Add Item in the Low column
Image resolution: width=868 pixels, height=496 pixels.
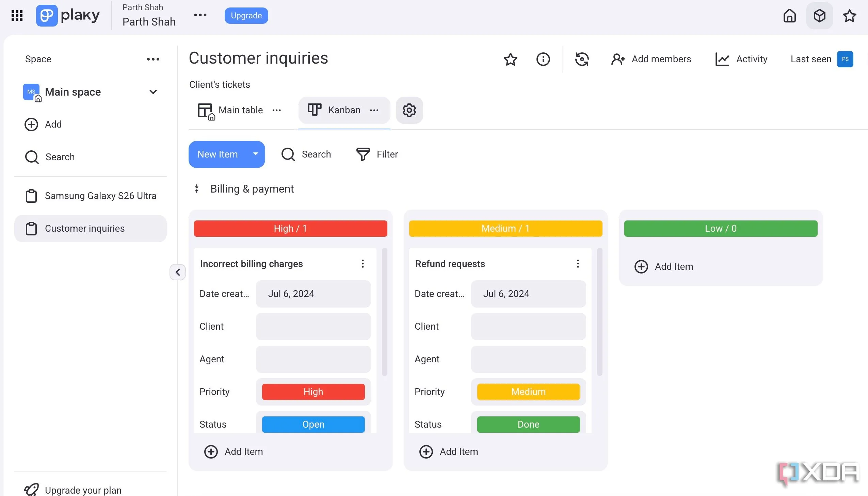pos(663,267)
